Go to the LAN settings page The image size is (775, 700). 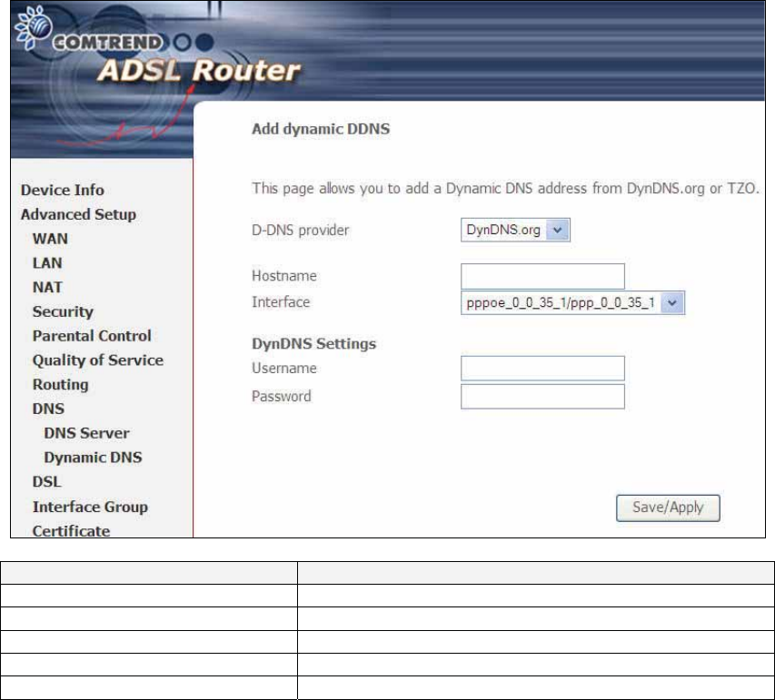pos(47,262)
